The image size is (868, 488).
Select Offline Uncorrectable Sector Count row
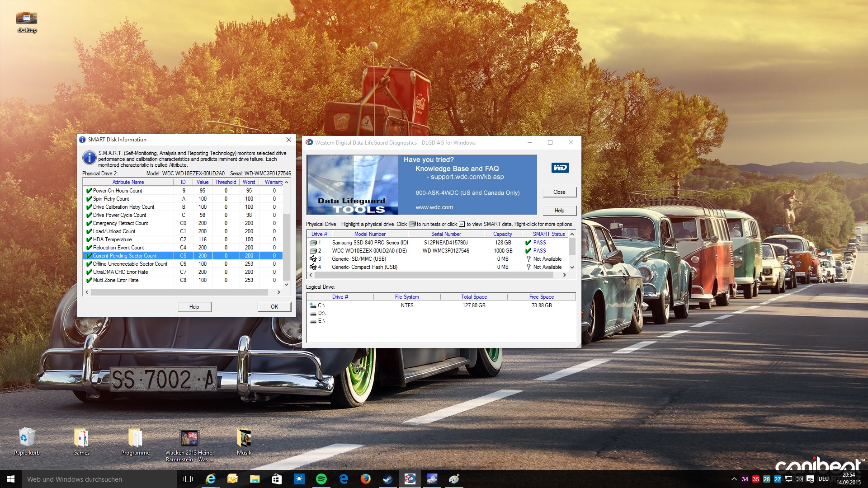tap(130, 264)
